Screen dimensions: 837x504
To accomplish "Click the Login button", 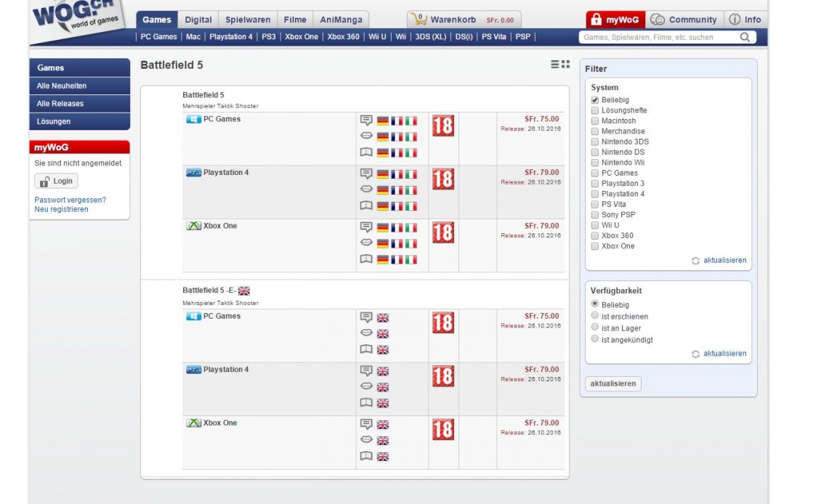I will click(x=56, y=181).
